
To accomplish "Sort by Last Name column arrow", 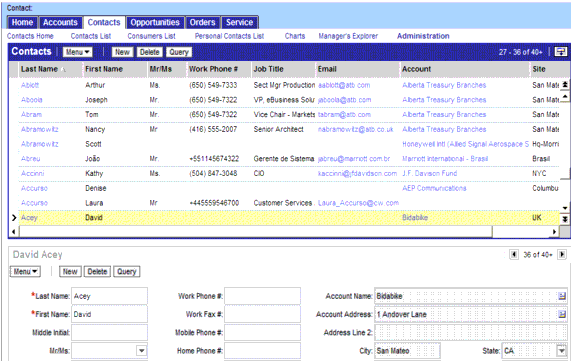I will [63, 69].
